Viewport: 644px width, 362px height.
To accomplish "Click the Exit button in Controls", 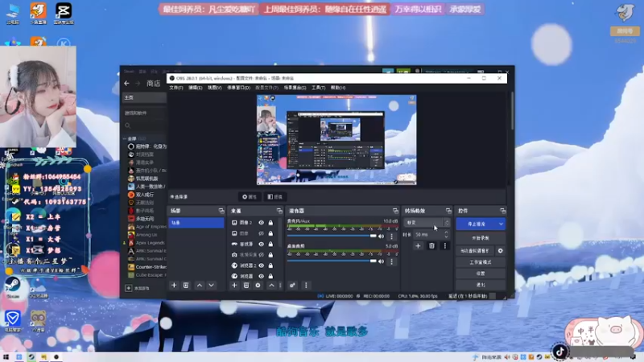I will pos(481,285).
